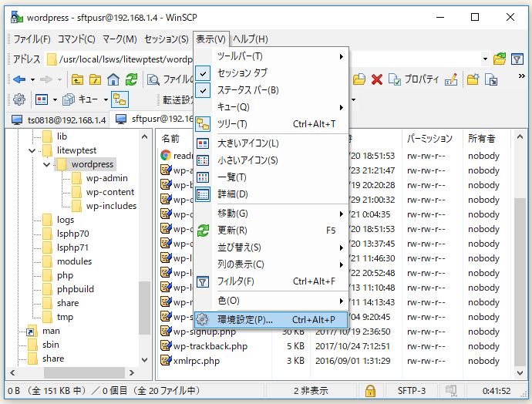Expand Color 色(O) submenu
This screenshot has height=404, width=532.
271,301
